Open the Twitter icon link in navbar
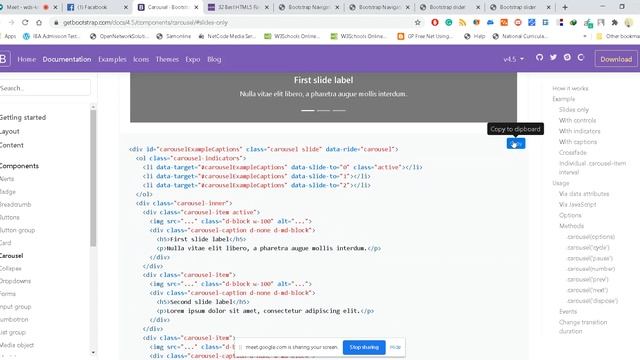The width and height of the screenshot is (640, 360). tap(553, 58)
